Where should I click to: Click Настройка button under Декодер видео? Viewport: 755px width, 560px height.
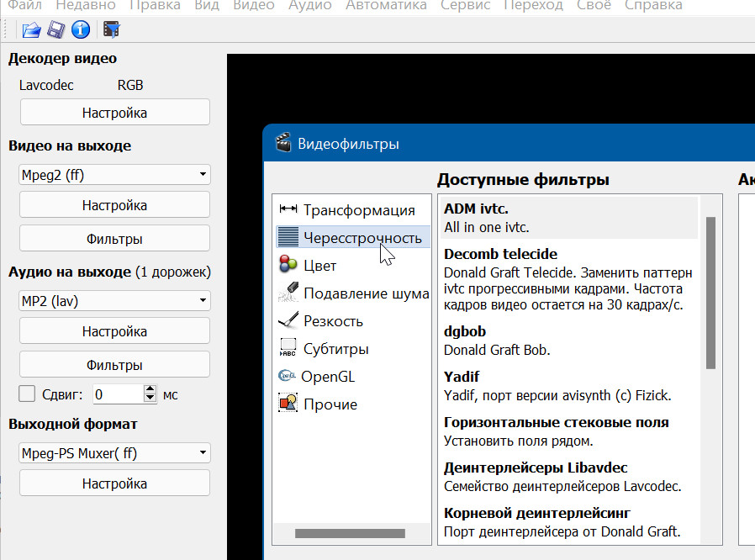click(114, 113)
